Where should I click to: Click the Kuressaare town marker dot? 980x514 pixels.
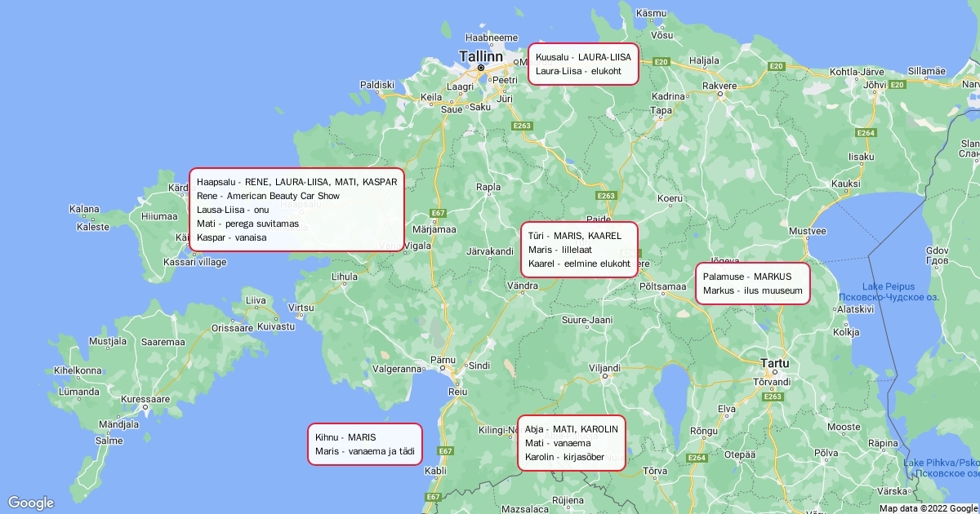pos(145,406)
